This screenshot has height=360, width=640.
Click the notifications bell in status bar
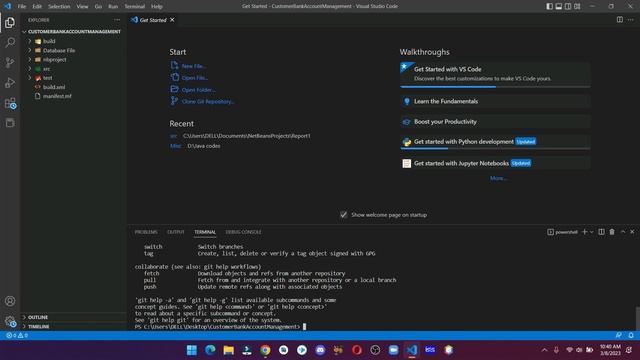point(631,335)
